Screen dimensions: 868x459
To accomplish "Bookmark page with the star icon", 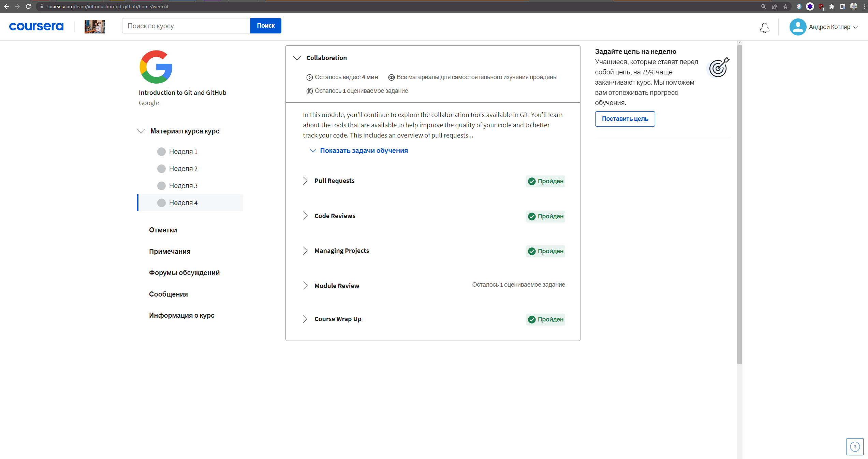I will point(785,6).
